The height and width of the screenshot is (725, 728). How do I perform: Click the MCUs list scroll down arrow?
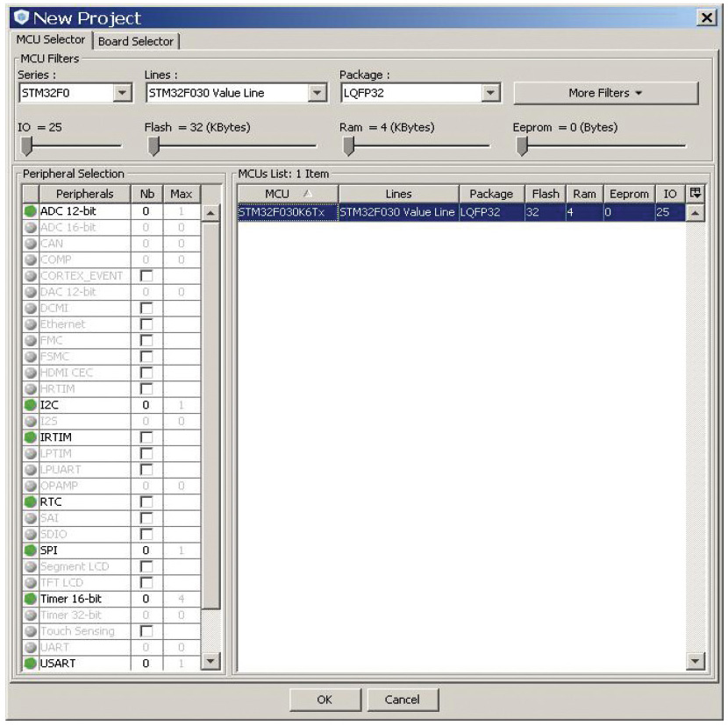(x=695, y=661)
